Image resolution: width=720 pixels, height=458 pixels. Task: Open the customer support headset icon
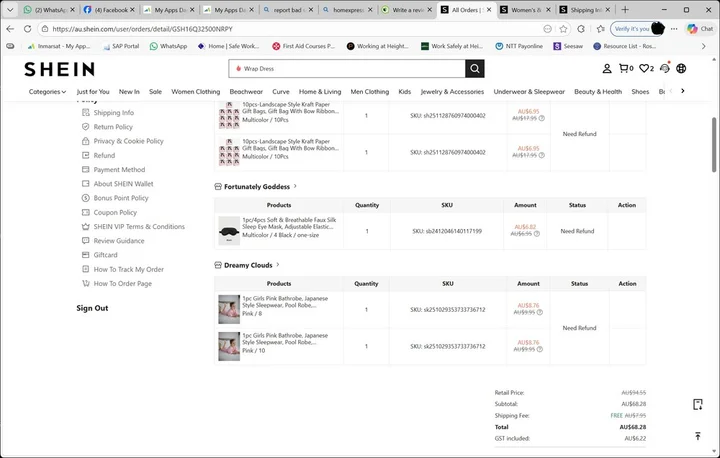pyautogui.click(x=665, y=68)
